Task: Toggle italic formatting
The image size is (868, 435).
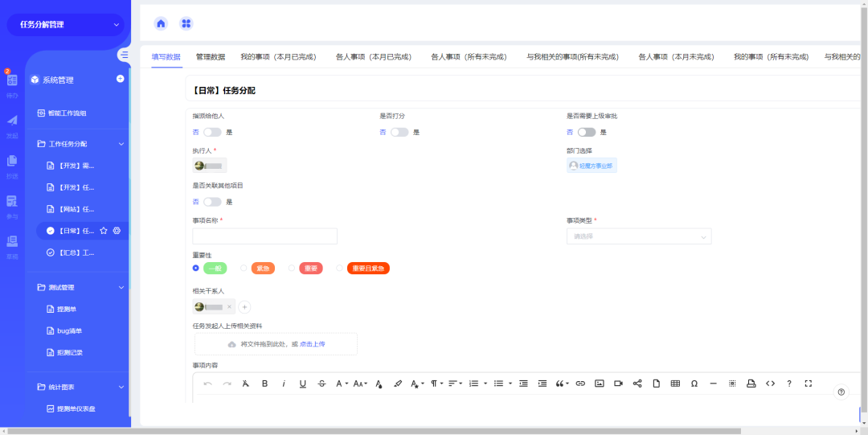Action: tap(284, 384)
